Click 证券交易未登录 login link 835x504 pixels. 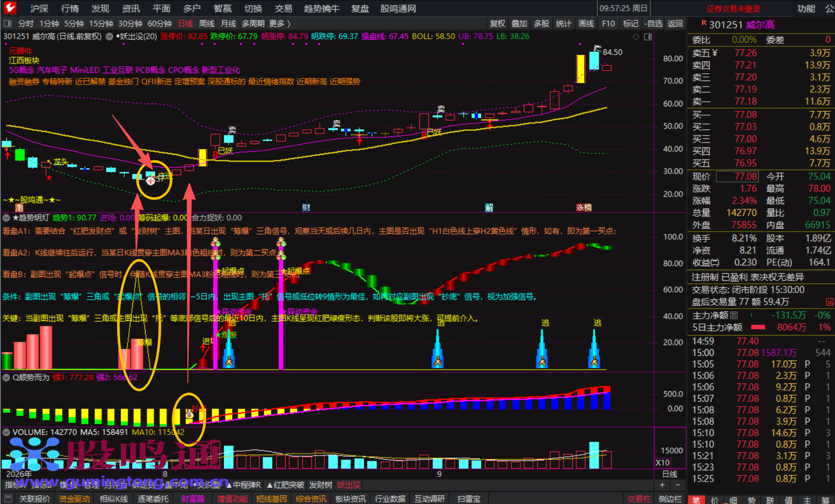(x=733, y=9)
